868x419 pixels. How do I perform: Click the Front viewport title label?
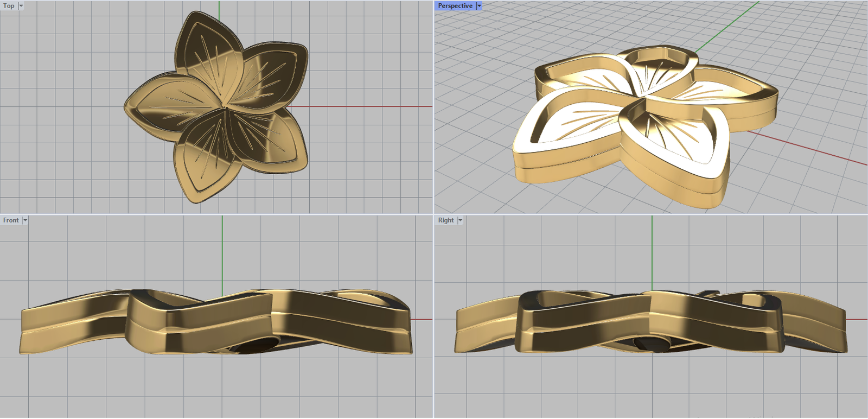pos(11,220)
